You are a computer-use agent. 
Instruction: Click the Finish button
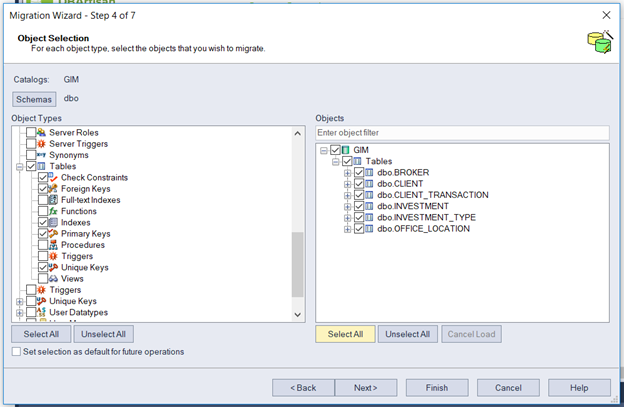(437, 388)
